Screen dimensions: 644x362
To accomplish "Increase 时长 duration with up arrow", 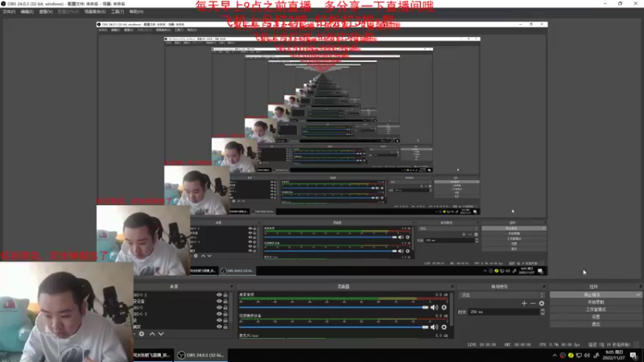I will point(543,311).
